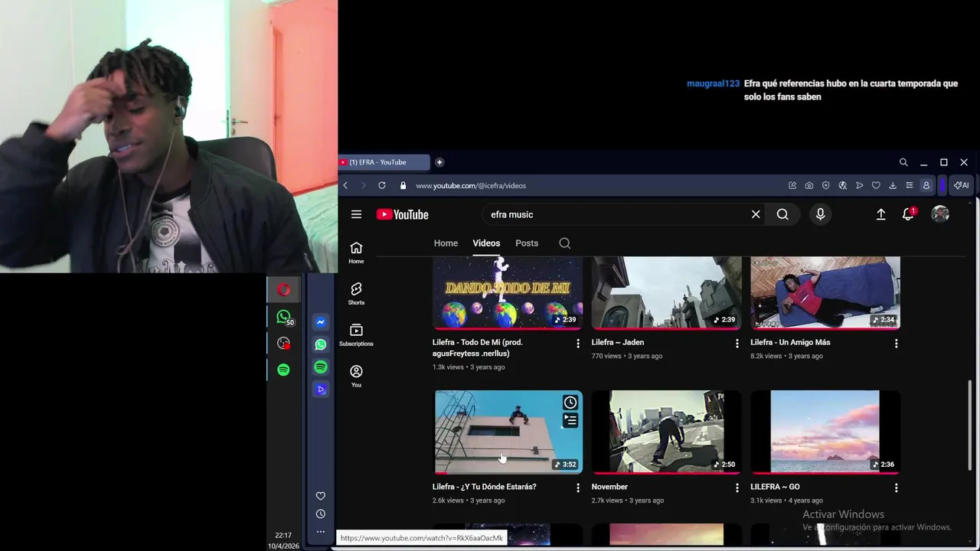Go to Home in YouTube sidebar
The width and height of the screenshot is (980, 551).
(x=356, y=253)
